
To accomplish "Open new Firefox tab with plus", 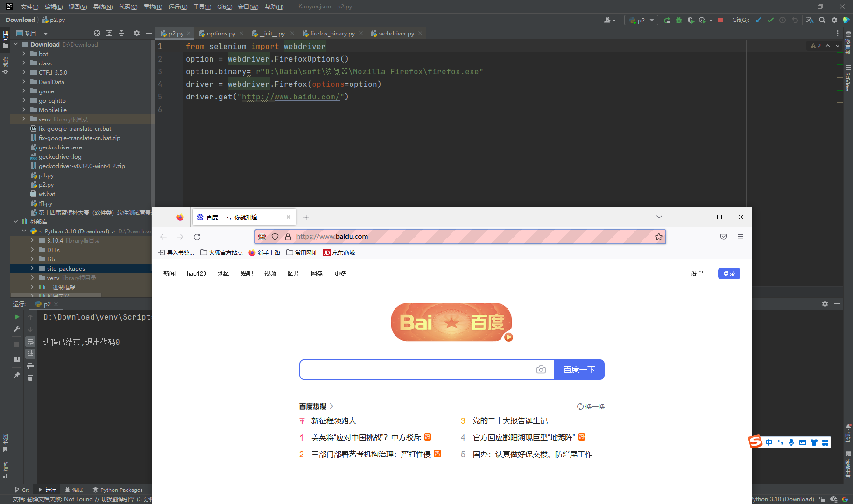I will pyautogui.click(x=306, y=217).
